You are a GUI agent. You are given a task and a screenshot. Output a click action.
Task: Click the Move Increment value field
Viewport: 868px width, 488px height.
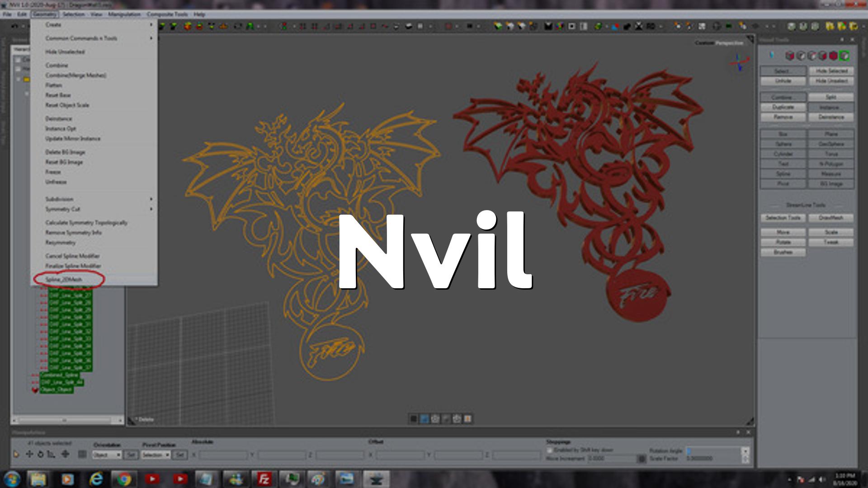[x=612, y=458]
